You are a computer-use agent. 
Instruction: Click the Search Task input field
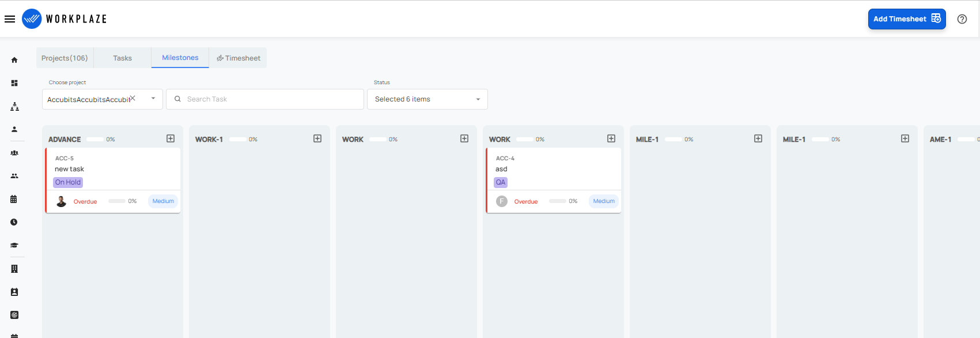coord(265,99)
